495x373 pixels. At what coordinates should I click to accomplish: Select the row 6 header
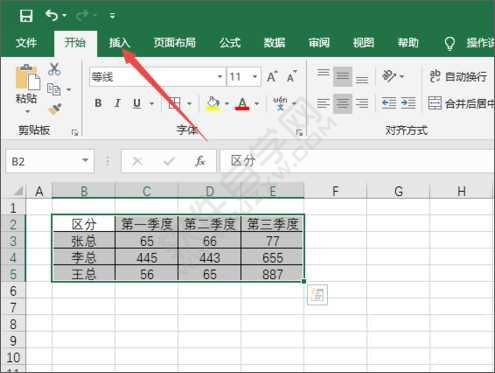tap(13, 291)
